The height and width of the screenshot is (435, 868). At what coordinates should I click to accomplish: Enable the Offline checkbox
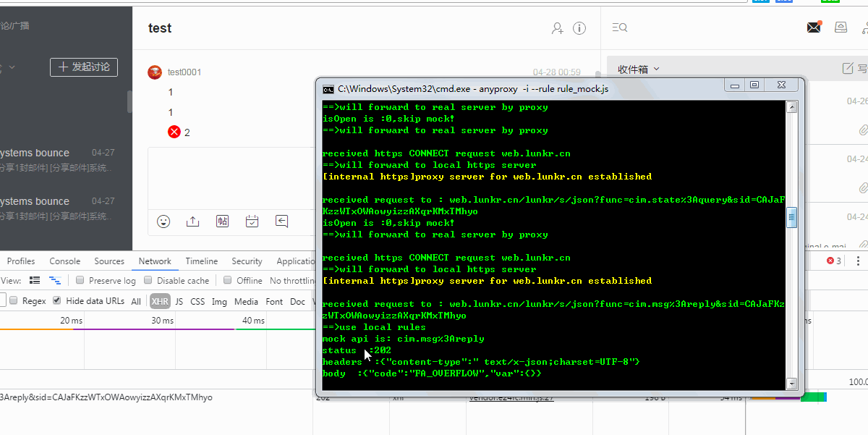pos(228,280)
